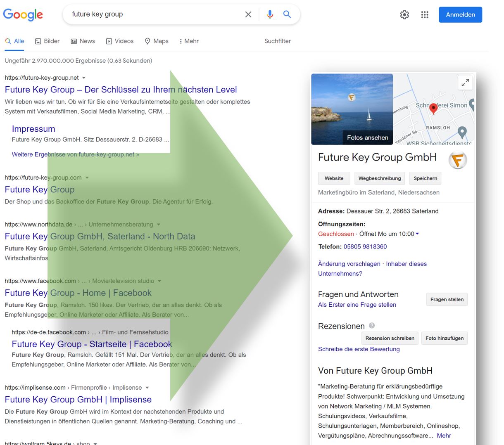Click the orange Future Key Group logo
The image size is (504, 445).
click(x=458, y=160)
